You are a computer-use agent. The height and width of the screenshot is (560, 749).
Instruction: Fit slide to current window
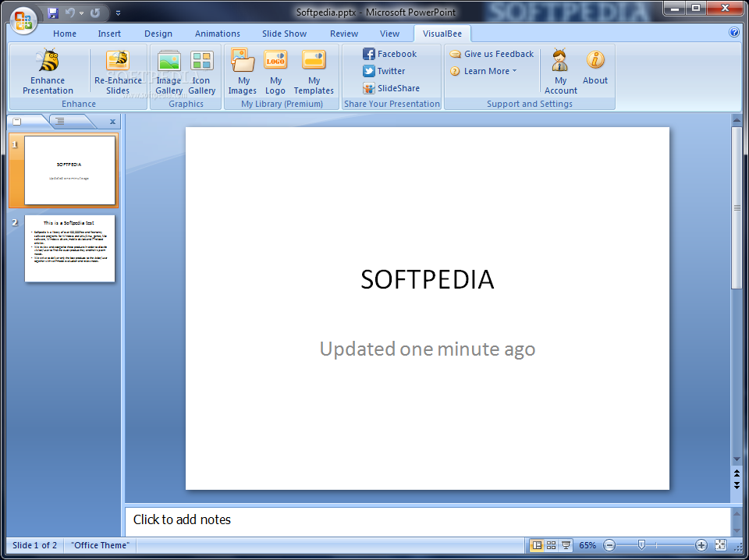(720, 545)
